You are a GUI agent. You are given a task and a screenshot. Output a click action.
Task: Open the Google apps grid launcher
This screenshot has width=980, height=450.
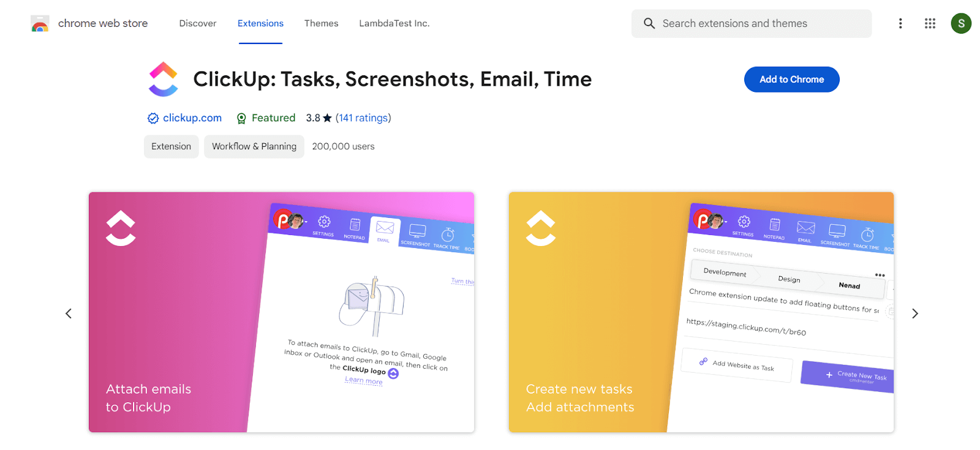(930, 23)
